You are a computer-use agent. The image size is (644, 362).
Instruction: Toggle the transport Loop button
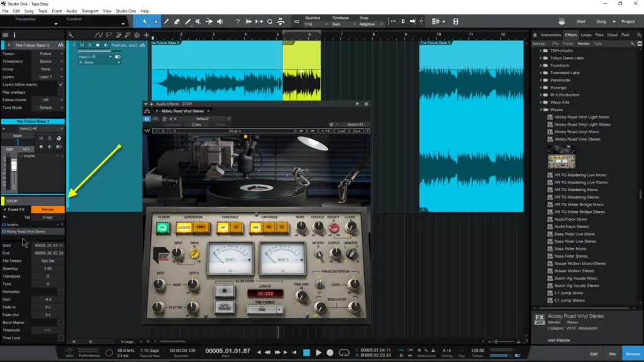[x=344, y=352]
